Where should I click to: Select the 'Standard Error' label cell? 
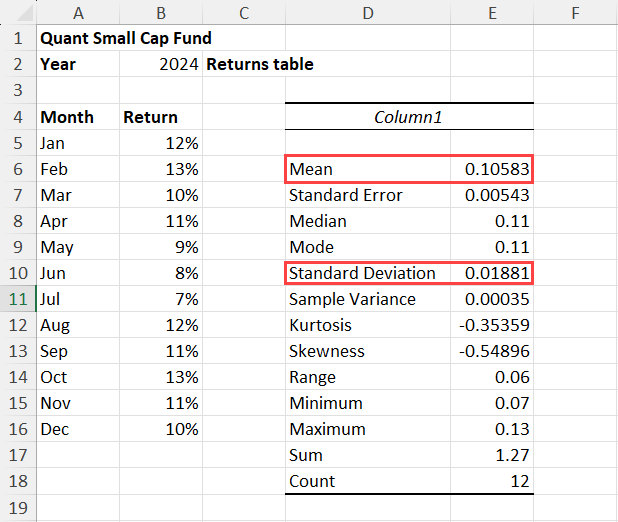click(368, 195)
